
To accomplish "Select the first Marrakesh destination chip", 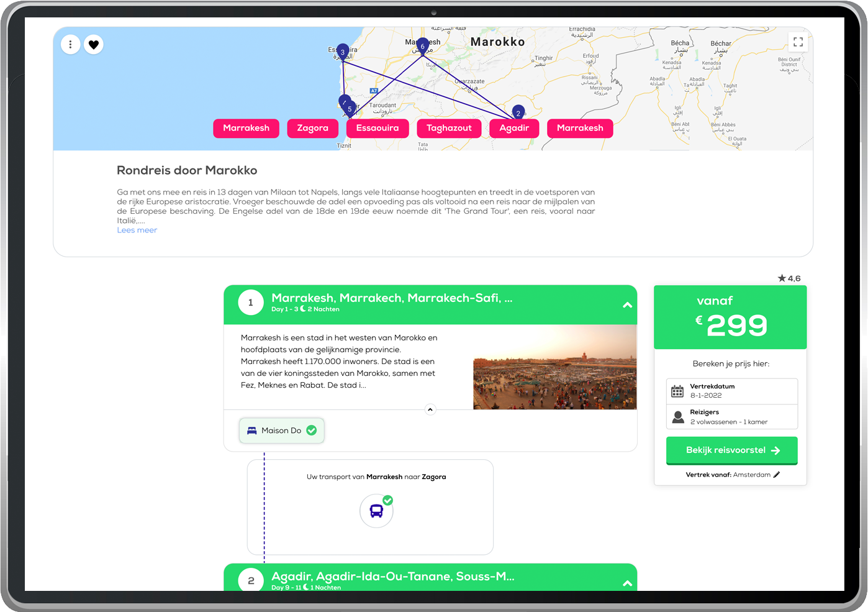I will click(x=246, y=128).
